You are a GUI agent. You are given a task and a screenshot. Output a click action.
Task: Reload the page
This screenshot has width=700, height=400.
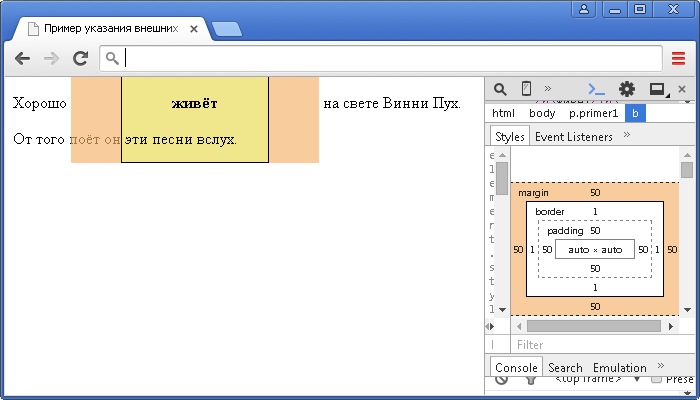point(80,58)
